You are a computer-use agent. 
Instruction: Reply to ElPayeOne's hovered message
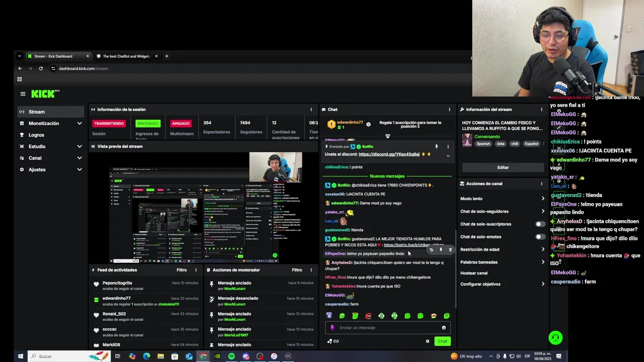tap(431, 250)
